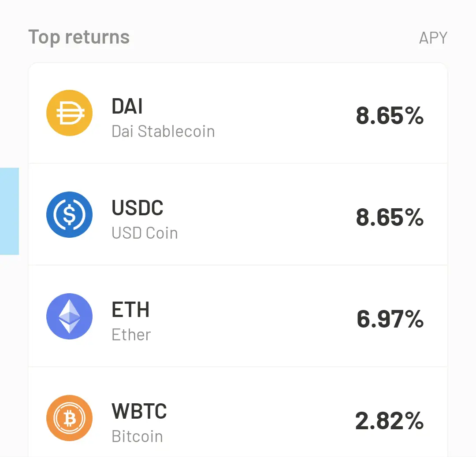Click the APY column label
The image size is (476, 457).
(433, 38)
